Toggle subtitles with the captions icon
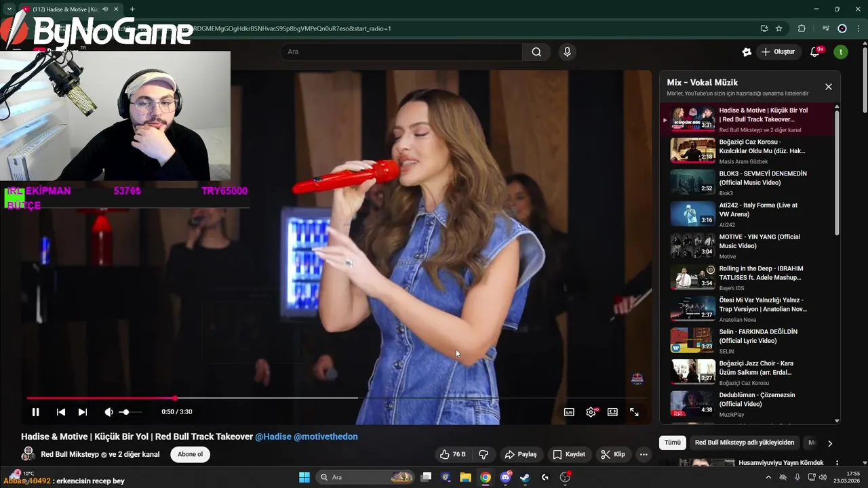Screen dimensions: 868x488 [x=569, y=411]
